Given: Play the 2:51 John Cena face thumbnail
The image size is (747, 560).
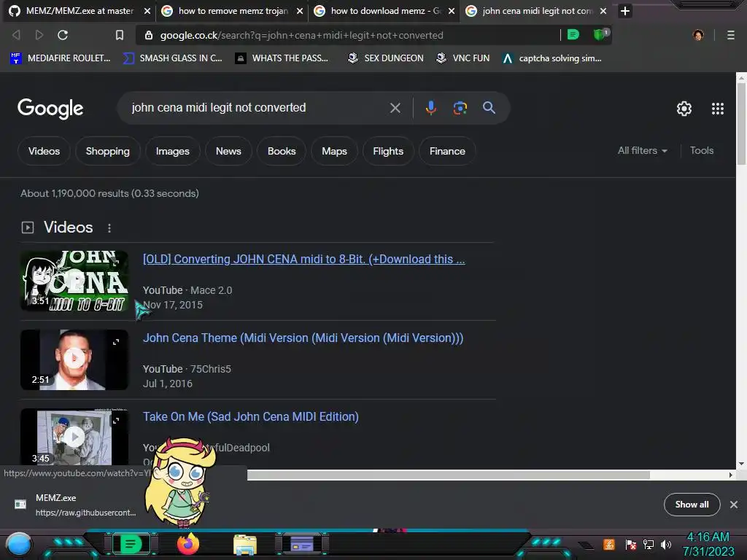Looking at the screenshot, I should 74,359.
